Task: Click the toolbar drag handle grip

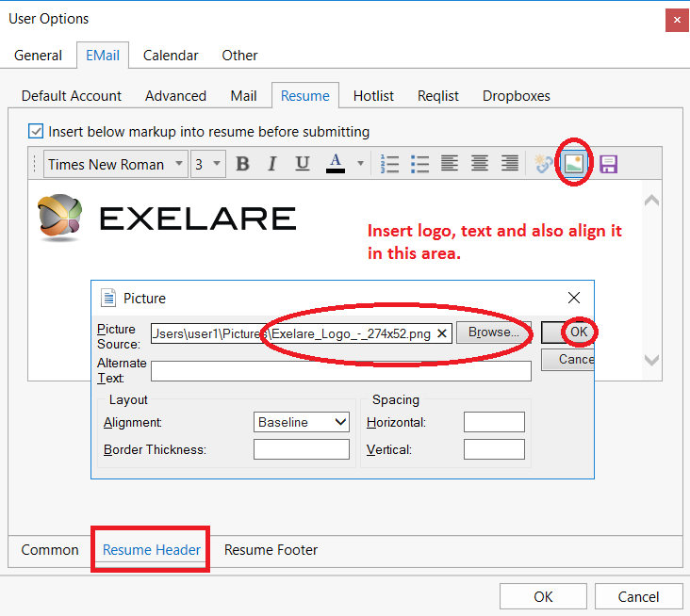Action: pyautogui.click(x=35, y=164)
